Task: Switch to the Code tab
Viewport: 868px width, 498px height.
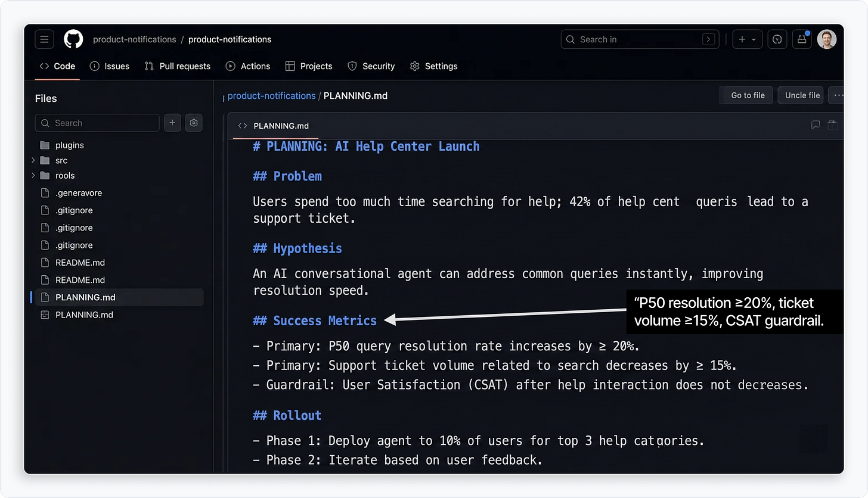Action: [x=57, y=66]
